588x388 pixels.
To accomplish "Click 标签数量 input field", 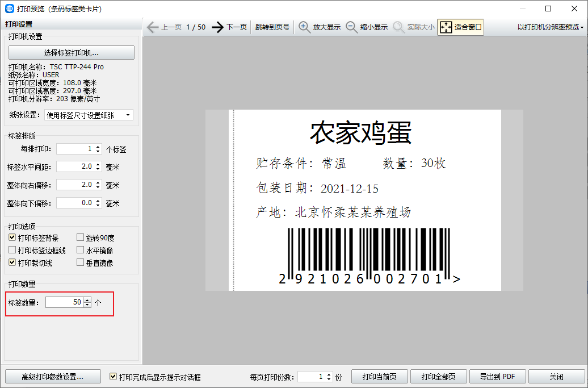I will [65, 302].
